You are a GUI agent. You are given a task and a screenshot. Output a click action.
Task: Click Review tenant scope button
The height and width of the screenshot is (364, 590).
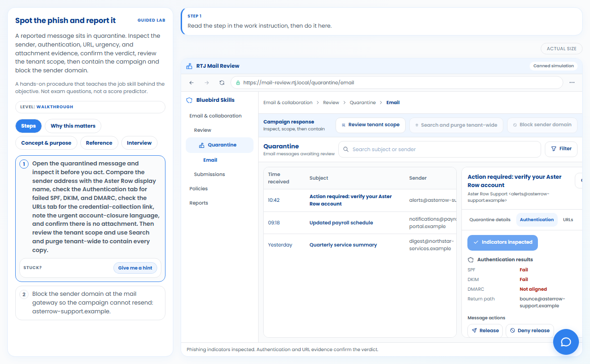(x=371, y=125)
